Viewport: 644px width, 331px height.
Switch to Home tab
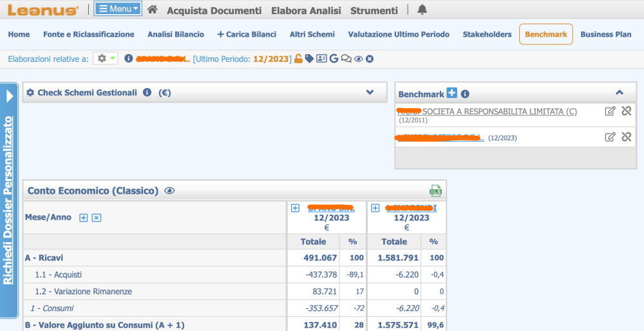click(19, 35)
